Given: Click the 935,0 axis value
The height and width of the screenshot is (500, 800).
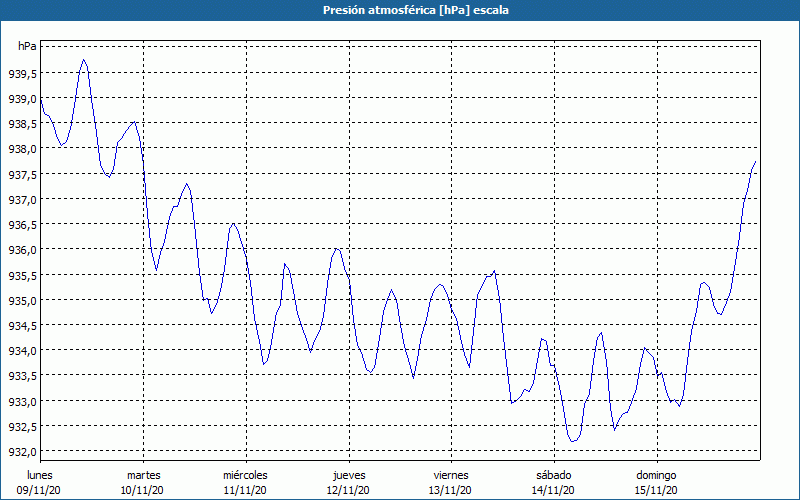Looking at the screenshot, I should (x=22, y=301).
